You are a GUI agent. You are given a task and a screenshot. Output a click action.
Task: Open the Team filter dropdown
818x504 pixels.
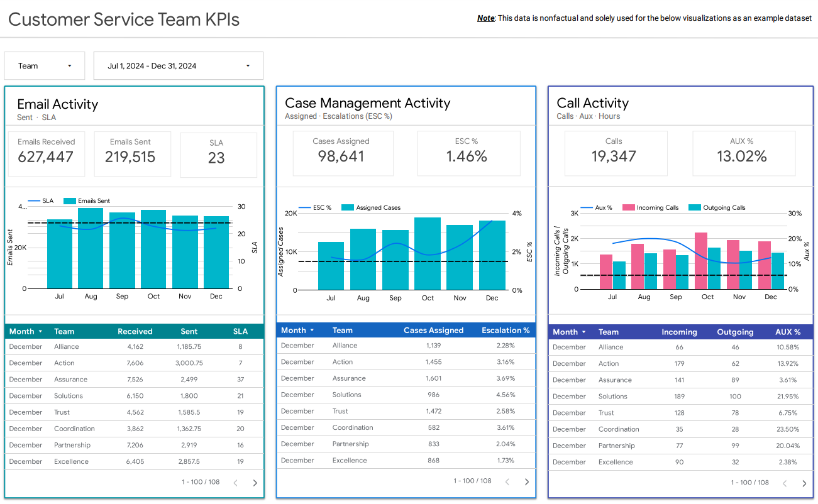(x=44, y=65)
